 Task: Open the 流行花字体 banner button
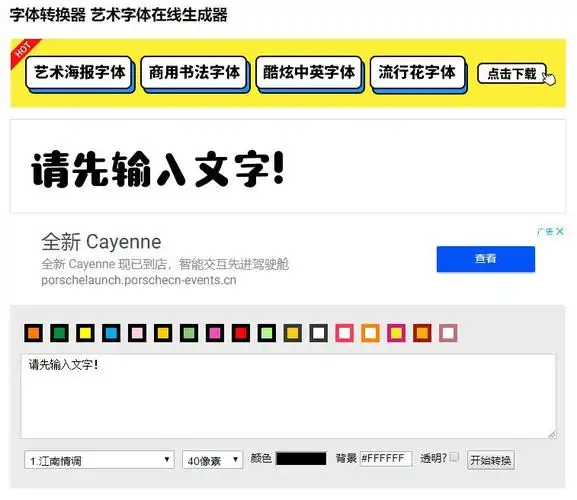pos(418,74)
